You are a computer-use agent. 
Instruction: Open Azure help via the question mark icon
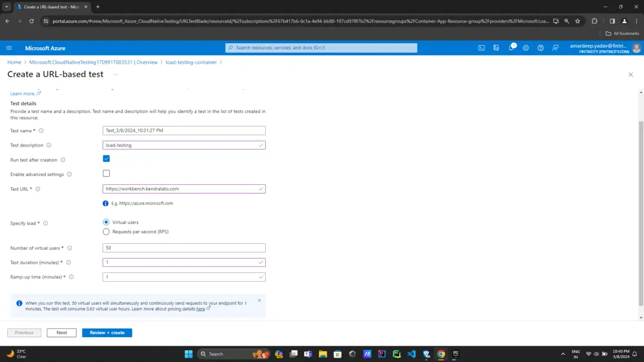(540, 48)
